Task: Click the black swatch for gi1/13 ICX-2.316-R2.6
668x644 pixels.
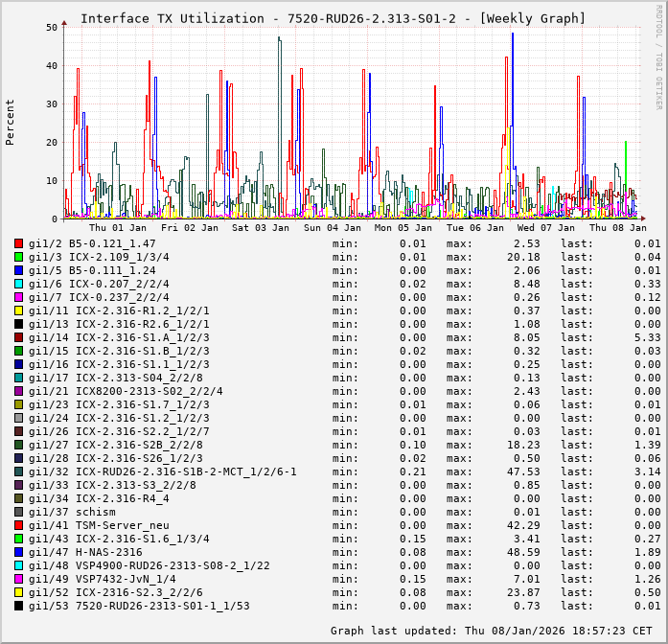Action: point(18,324)
